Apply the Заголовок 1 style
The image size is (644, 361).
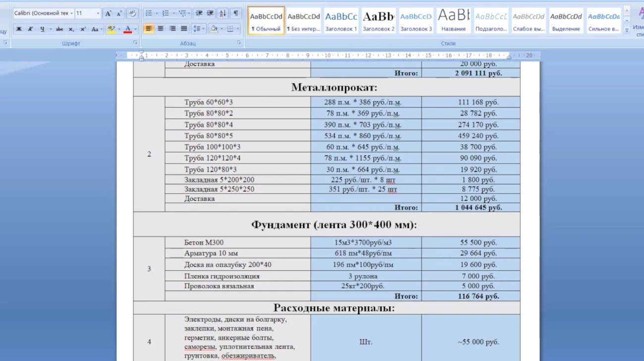click(341, 21)
